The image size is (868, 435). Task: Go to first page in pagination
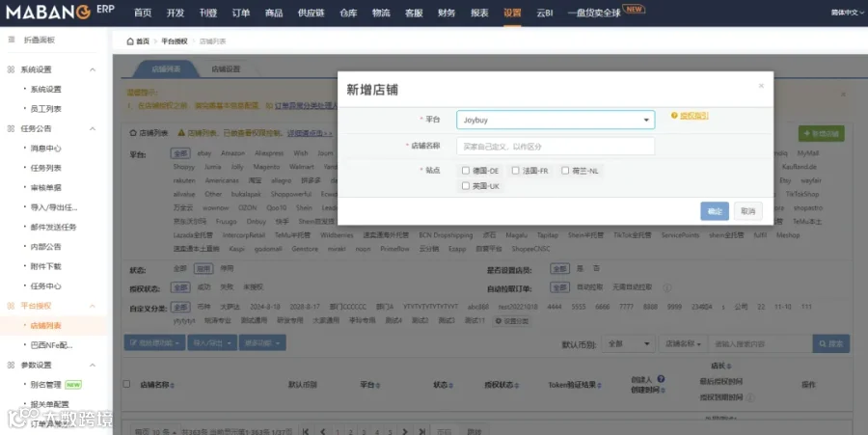click(306, 431)
